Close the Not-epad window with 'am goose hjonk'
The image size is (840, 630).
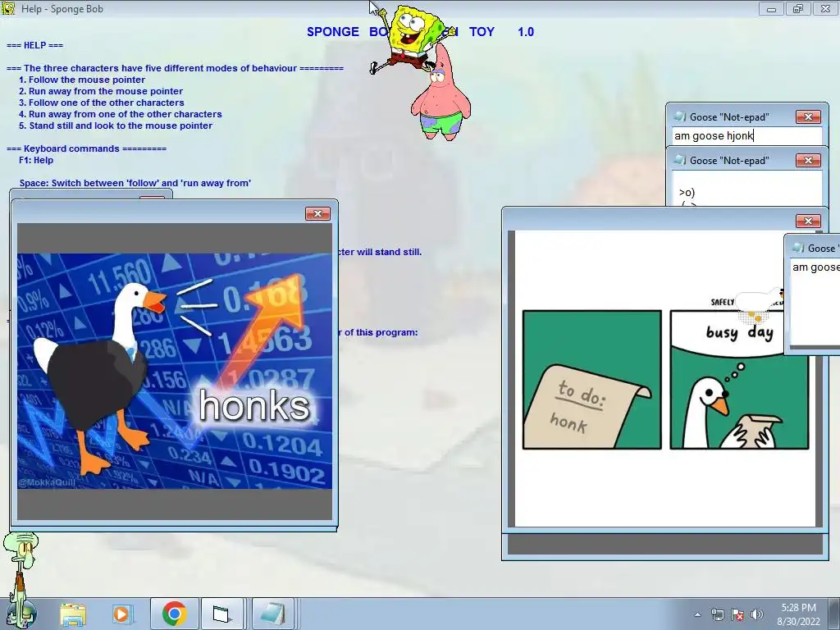[x=808, y=116]
